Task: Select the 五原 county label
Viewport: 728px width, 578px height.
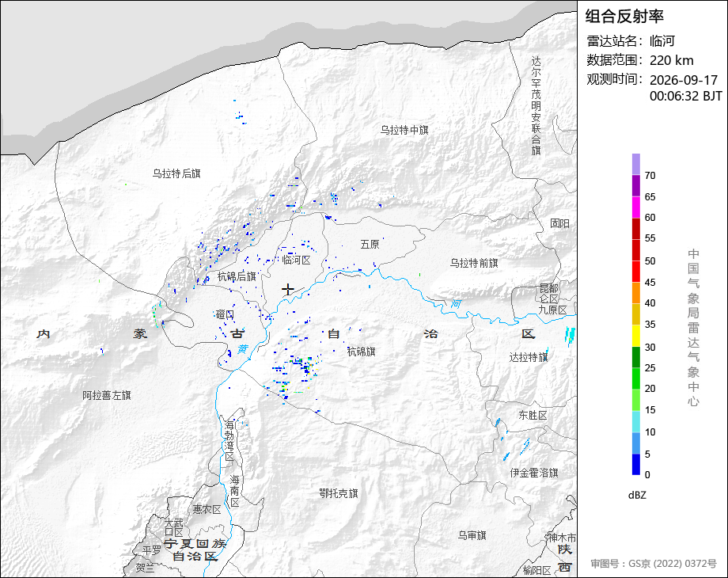Action: [x=370, y=245]
